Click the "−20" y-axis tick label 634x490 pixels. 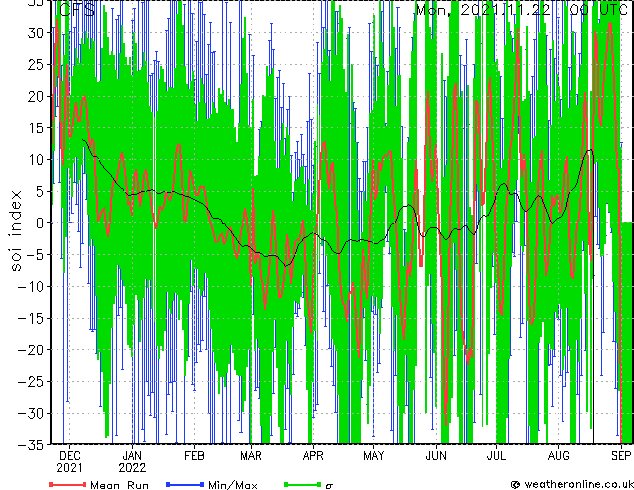(31, 350)
